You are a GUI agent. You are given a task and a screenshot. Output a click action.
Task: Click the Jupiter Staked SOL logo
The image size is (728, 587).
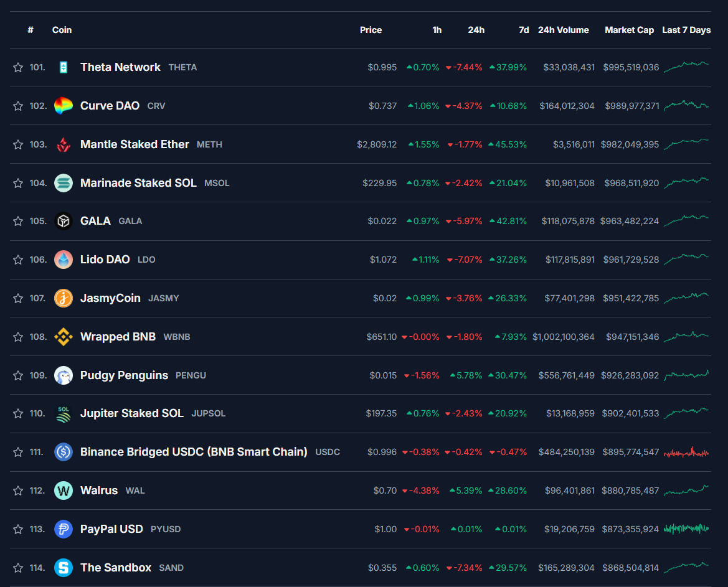pyautogui.click(x=64, y=413)
